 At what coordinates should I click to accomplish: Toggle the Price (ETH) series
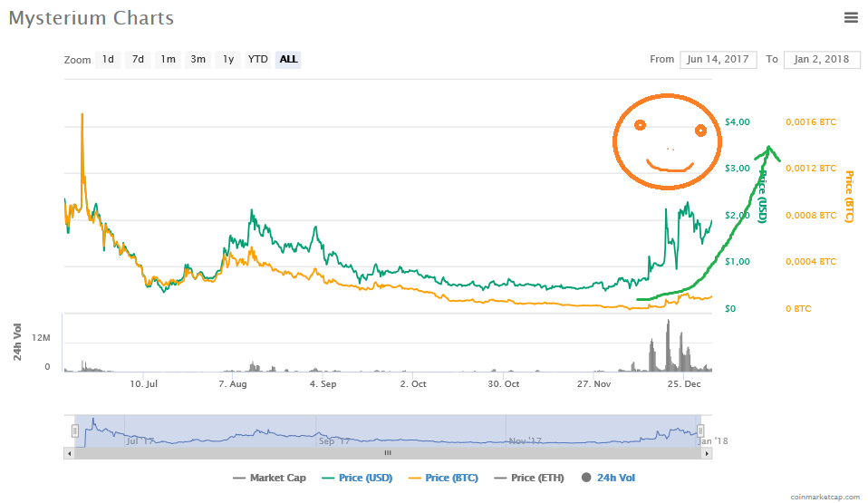pos(530,478)
